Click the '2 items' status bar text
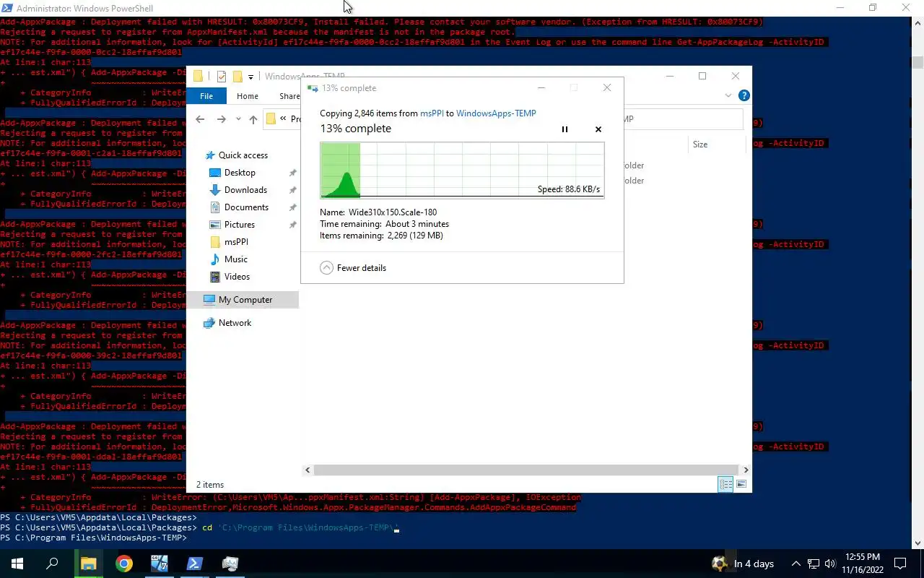Image resolution: width=924 pixels, height=578 pixels. [210, 485]
